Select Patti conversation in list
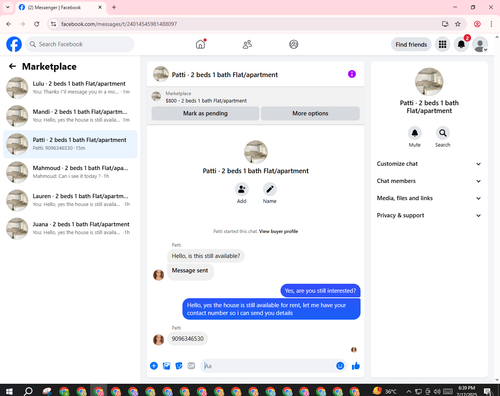500x396 pixels. tap(70, 144)
